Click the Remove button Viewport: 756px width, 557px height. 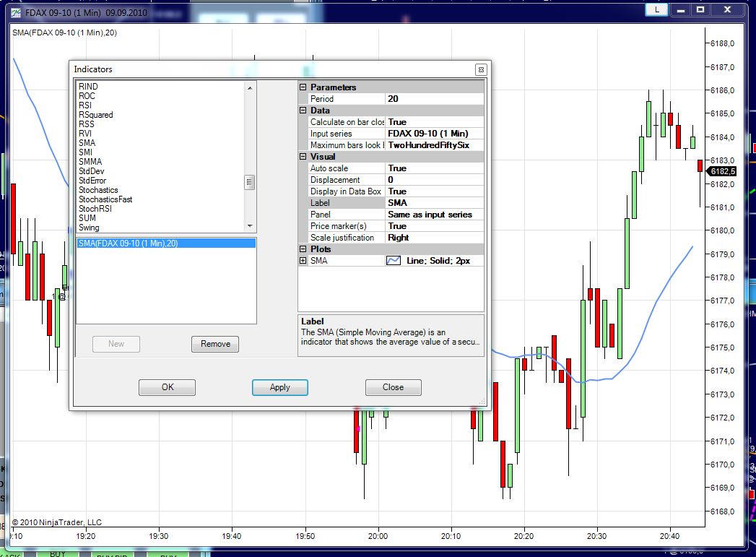click(x=215, y=344)
